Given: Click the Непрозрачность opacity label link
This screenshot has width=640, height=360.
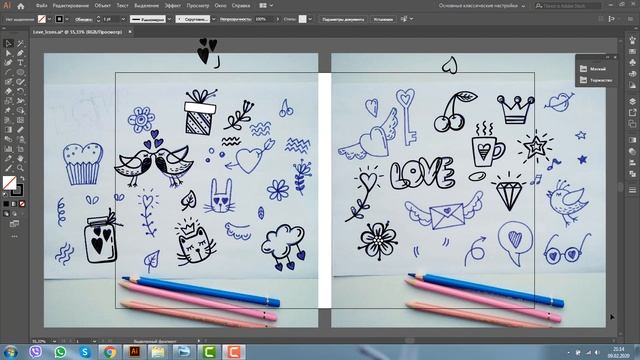Looking at the screenshot, I should pyautogui.click(x=236, y=19).
